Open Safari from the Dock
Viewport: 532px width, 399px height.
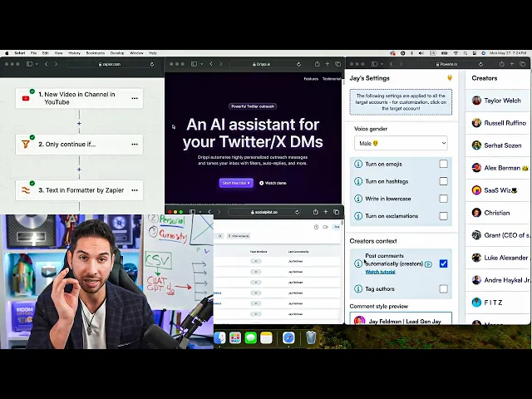point(288,337)
